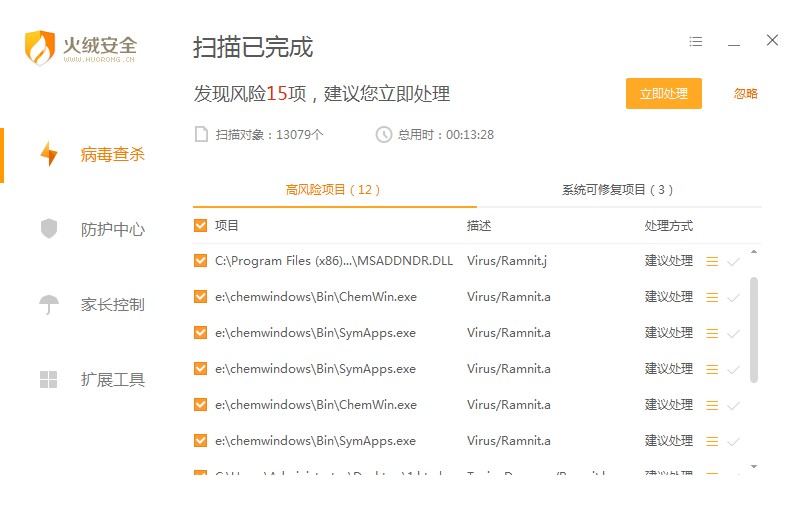
Task: Minimize the 火绒安全 window
Action: click(734, 45)
